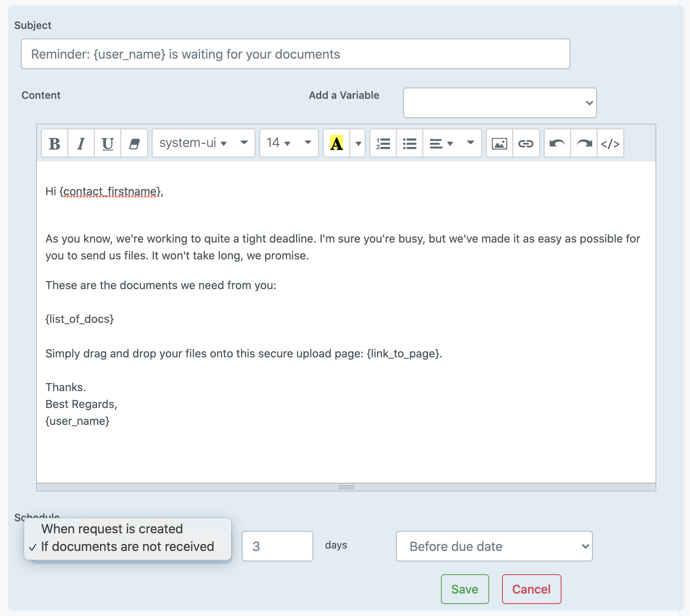The width and height of the screenshot is (690, 616).
Task: Cancel editing the template
Action: point(531,589)
